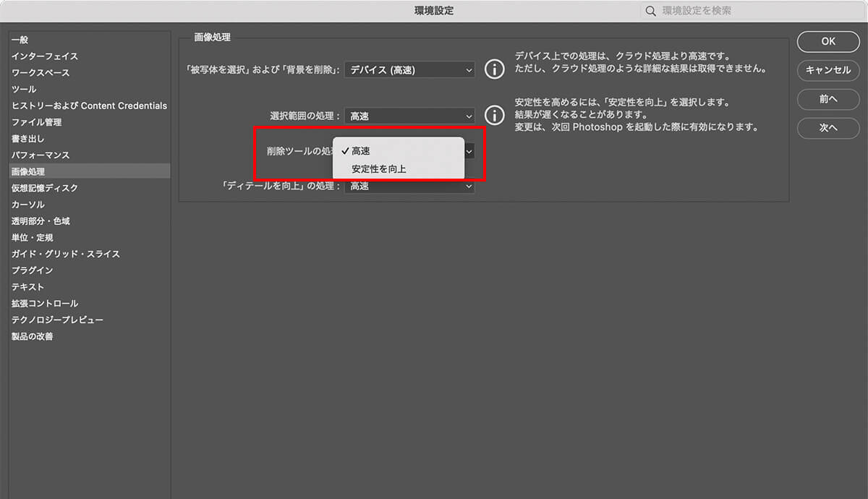Viewport: 868px width, 499px height.
Task: Select 製品の改善 in the sidebar
Action: pos(90,336)
